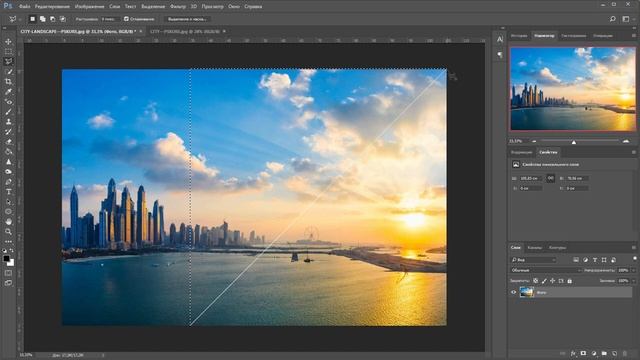Click Add layer mask icon

583,353
